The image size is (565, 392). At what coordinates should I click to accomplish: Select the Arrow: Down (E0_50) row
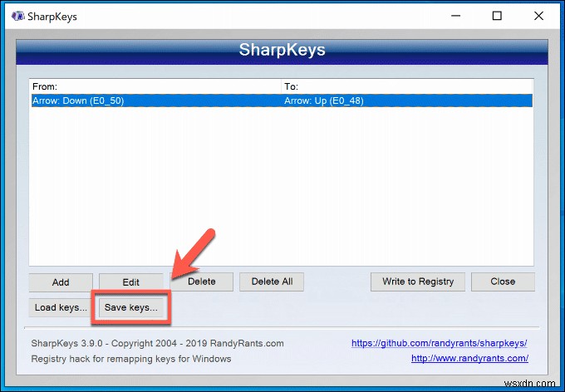pyautogui.click(x=281, y=100)
